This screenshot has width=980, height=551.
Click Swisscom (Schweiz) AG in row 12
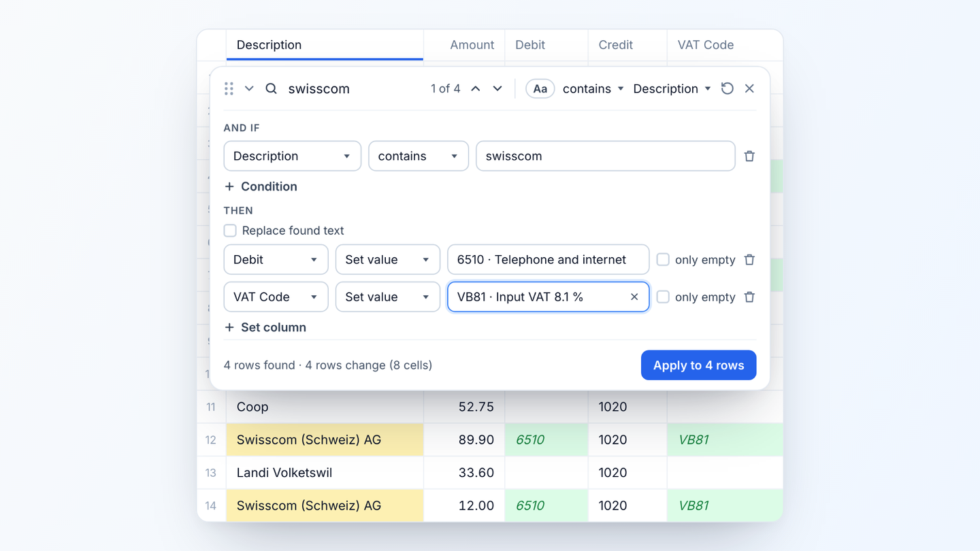coord(325,439)
